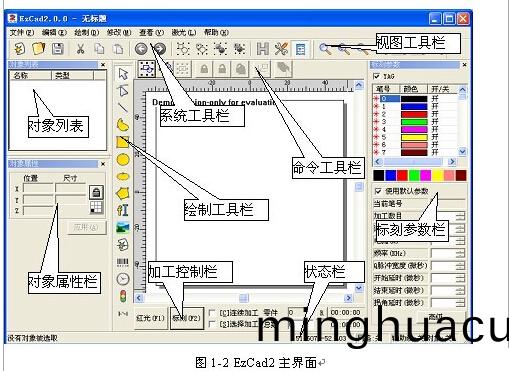Click the Undo back-arrow icon
Image resolution: width=509 pixels, height=371 pixels.
(x=141, y=49)
